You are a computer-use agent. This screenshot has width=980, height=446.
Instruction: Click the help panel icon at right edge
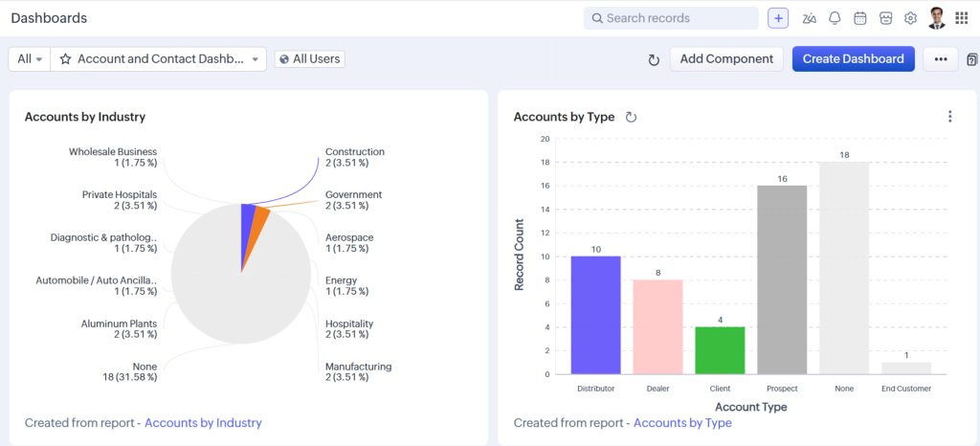pos(972,59)
